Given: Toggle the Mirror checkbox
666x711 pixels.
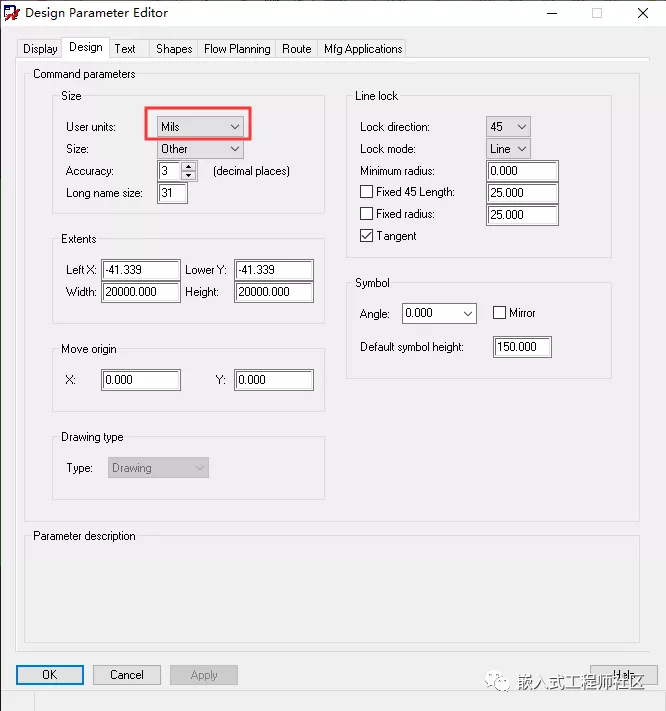Looking at the screenshot, I should tap(499, 313).
